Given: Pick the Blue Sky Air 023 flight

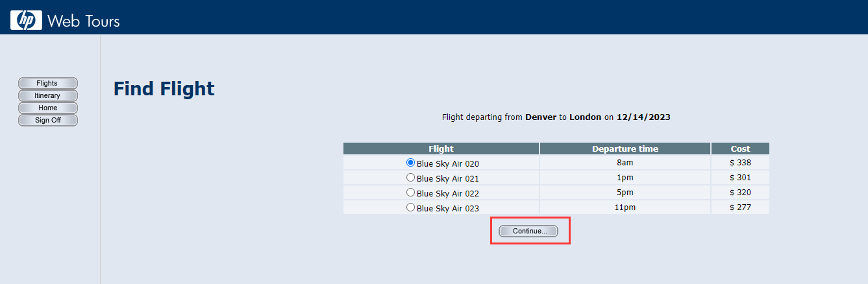Looking at the screenshot, I should [x=410, y=207].
